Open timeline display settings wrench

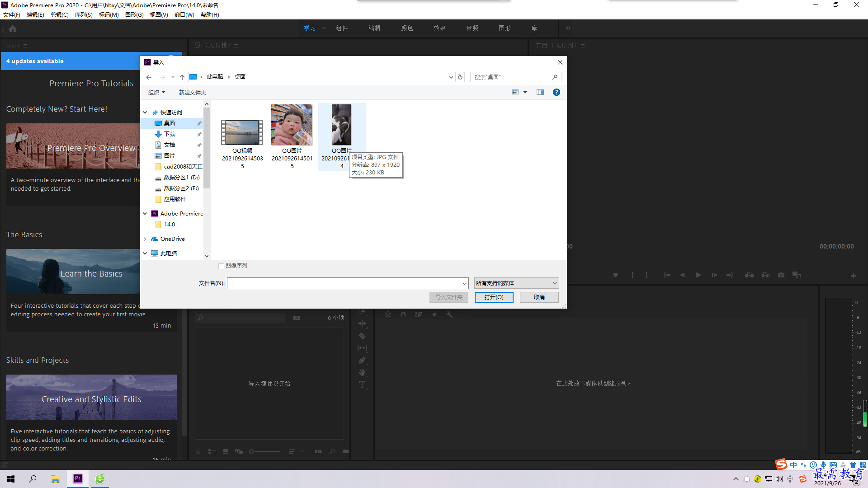(449, 314)
